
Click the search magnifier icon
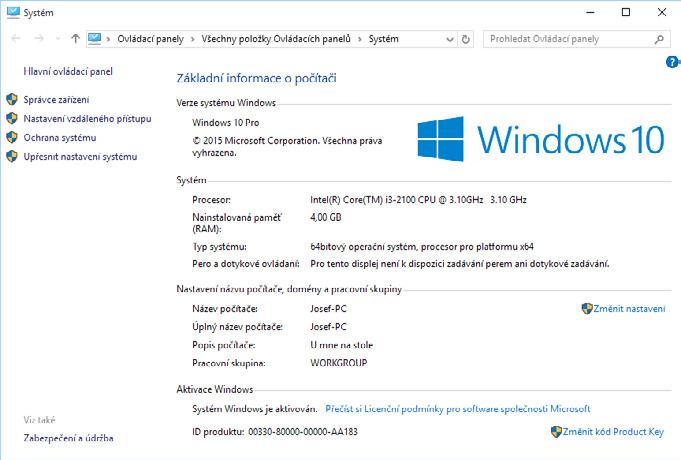[659, 39]
